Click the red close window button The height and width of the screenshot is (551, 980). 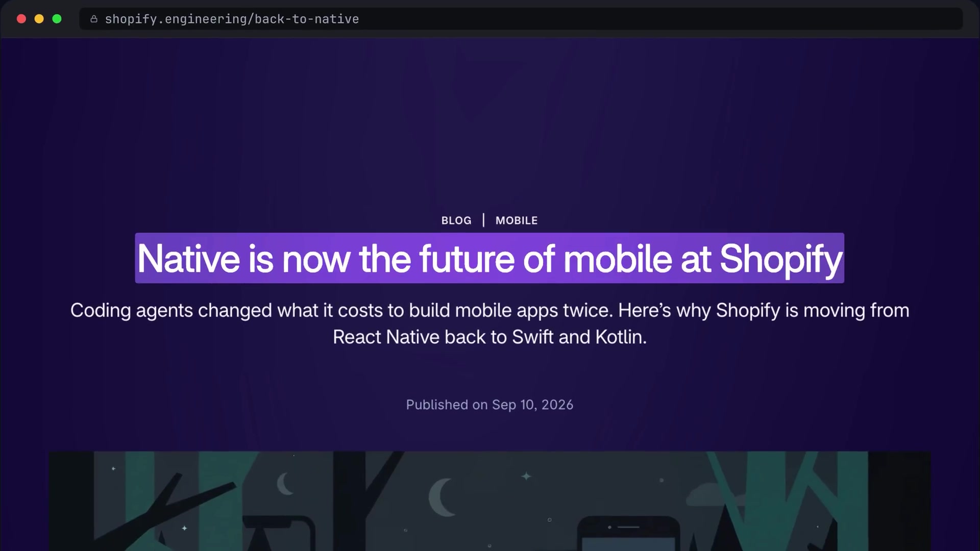point(21,19)
